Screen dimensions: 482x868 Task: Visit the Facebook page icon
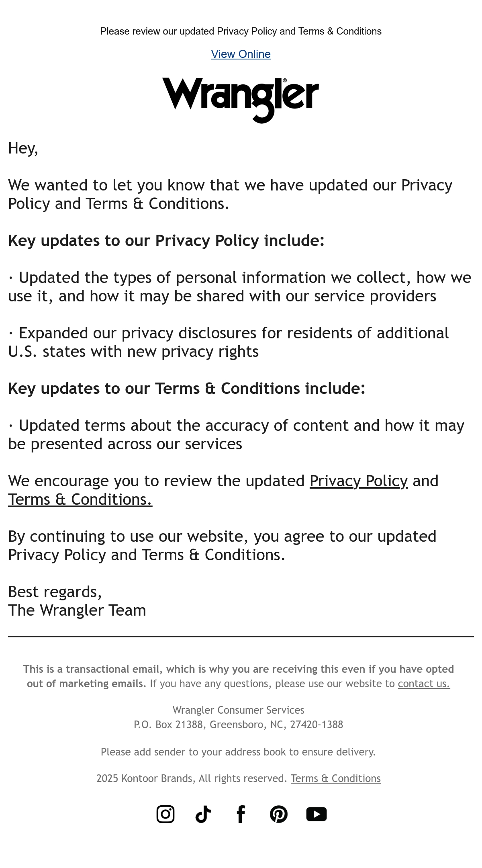pos(241,814)
